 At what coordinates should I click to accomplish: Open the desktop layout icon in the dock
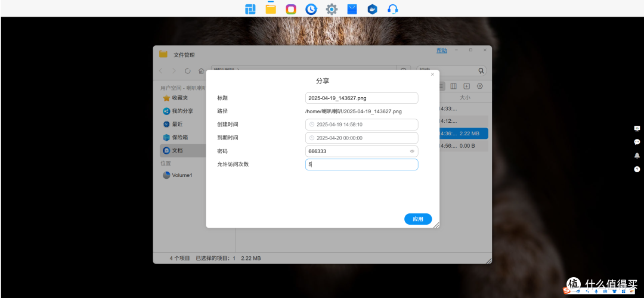tap(250, 9)
